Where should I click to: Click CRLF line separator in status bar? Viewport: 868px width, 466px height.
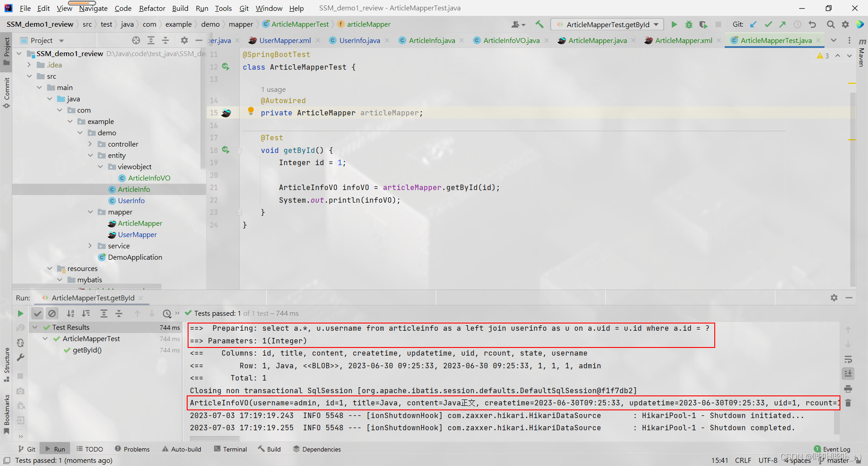point(743,460)
